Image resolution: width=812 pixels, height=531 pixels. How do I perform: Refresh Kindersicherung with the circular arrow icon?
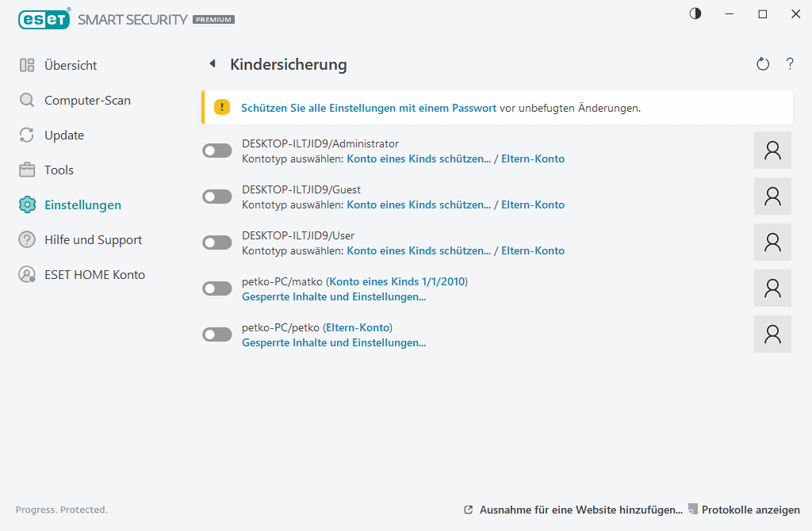click(762, 64)
